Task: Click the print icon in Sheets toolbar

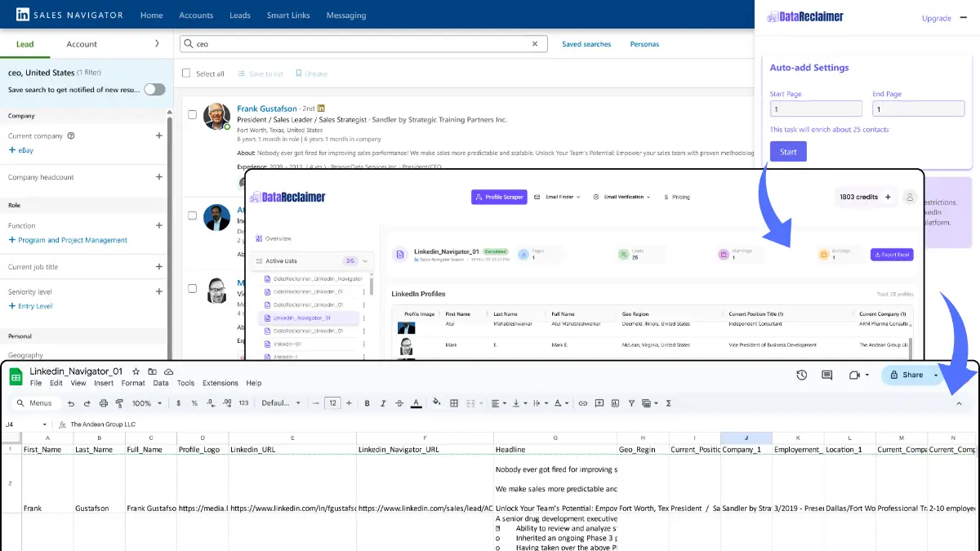Action: tap(103, 403)
